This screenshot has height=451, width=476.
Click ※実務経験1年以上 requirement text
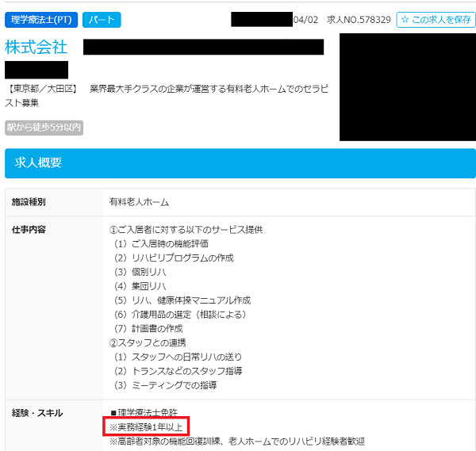[x=146, y=427]
